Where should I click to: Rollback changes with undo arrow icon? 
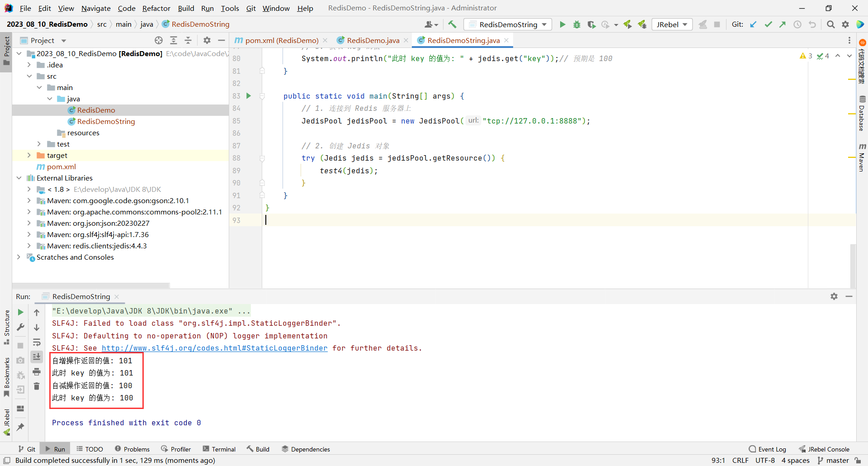point(812,24)
